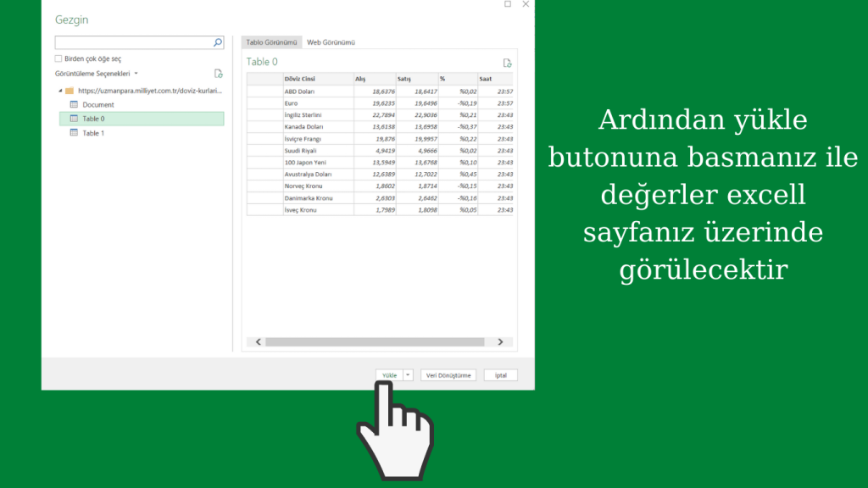
Task: Click the Document table icon
Action: (x=74, y=105)
